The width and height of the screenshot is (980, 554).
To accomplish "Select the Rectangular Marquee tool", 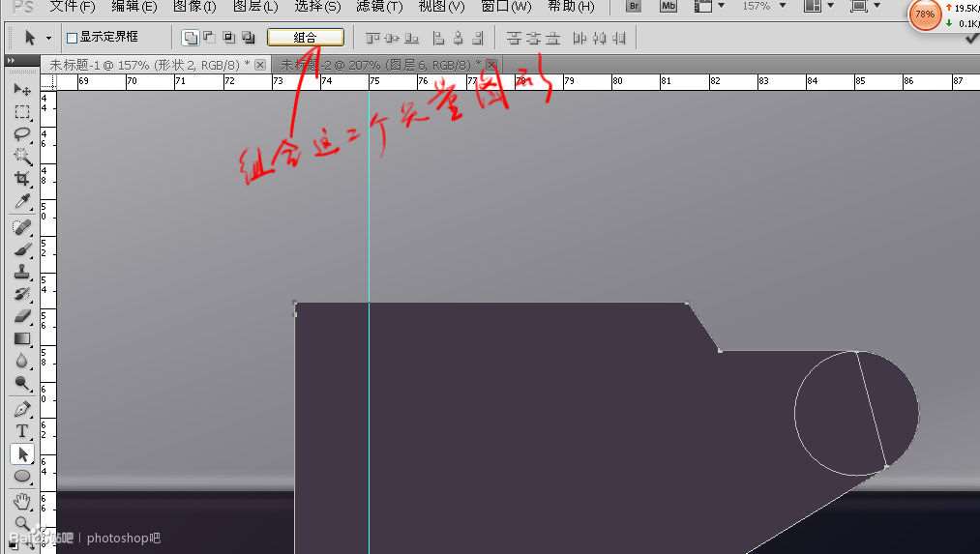I will (22, 112).
